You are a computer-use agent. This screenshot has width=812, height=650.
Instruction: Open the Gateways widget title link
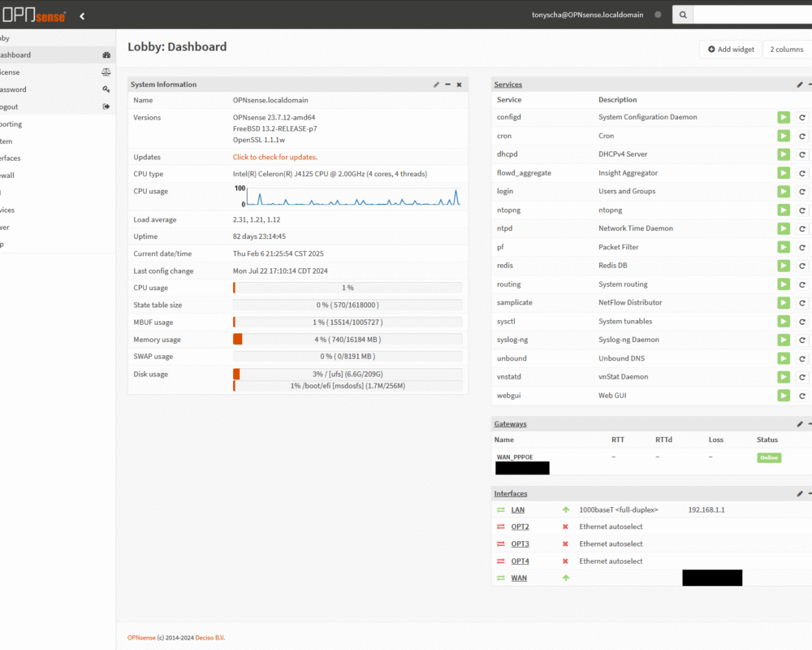coord(510,424)
